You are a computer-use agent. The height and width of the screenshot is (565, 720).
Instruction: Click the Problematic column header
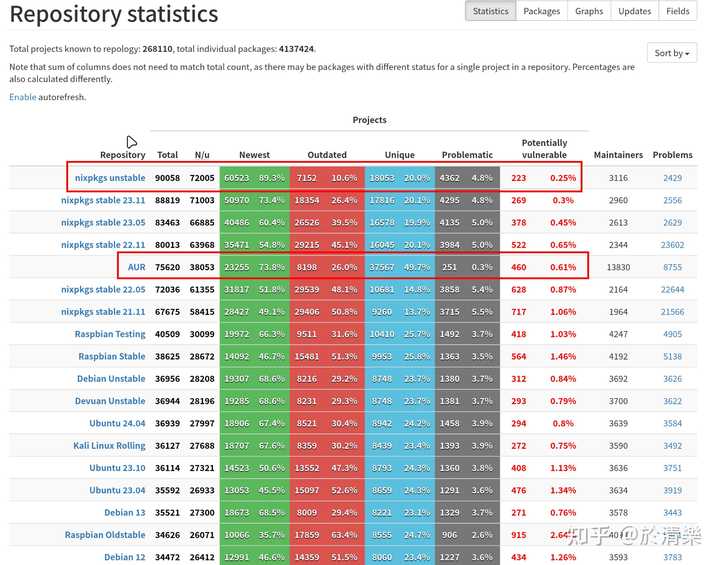click(467, 155)
